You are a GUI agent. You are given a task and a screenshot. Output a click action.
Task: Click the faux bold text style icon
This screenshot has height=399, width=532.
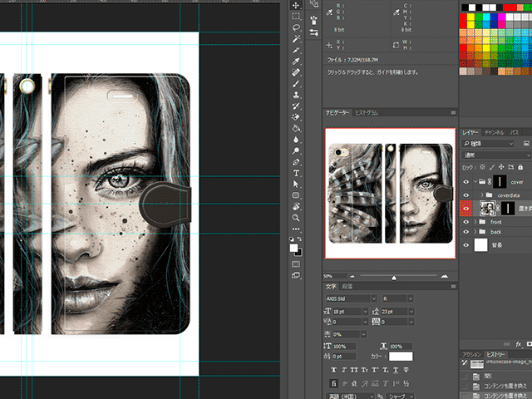click(x=334, y=369)
